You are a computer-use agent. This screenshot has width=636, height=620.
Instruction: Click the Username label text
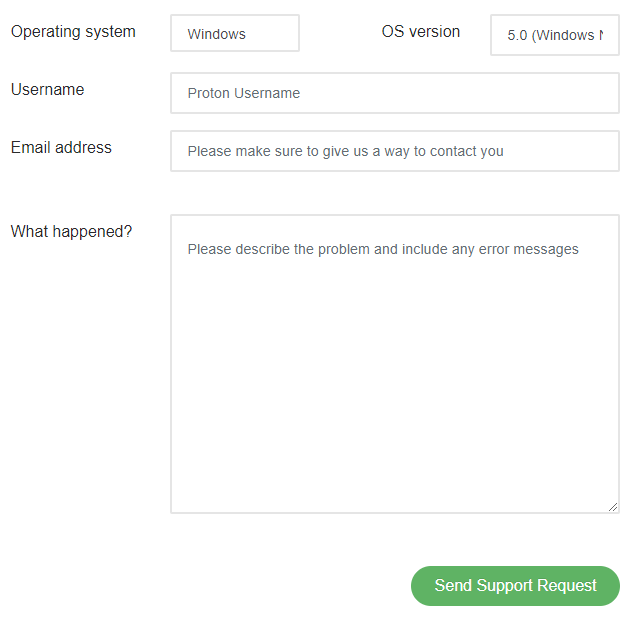click(x=47, y=89)
